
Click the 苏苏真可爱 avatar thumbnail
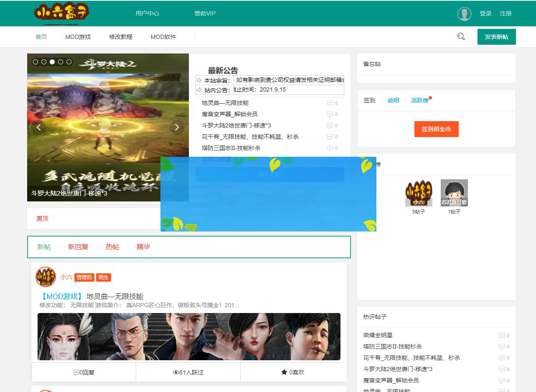[x=454, y=192]
